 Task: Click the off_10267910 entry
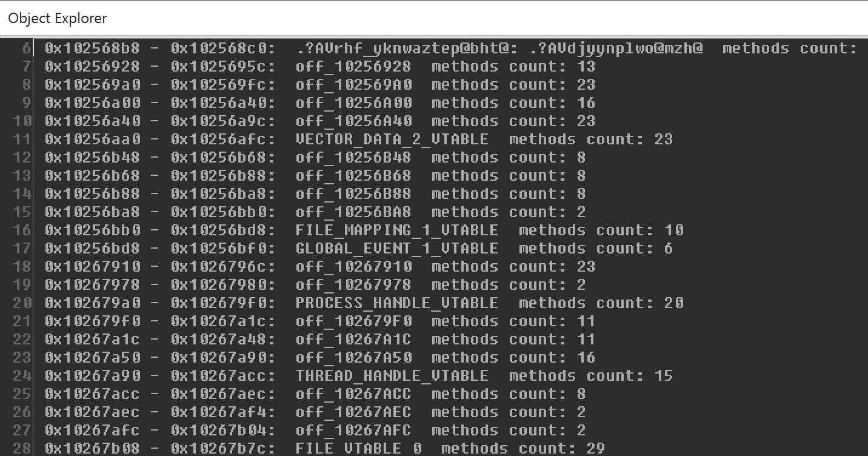point(320,267)
